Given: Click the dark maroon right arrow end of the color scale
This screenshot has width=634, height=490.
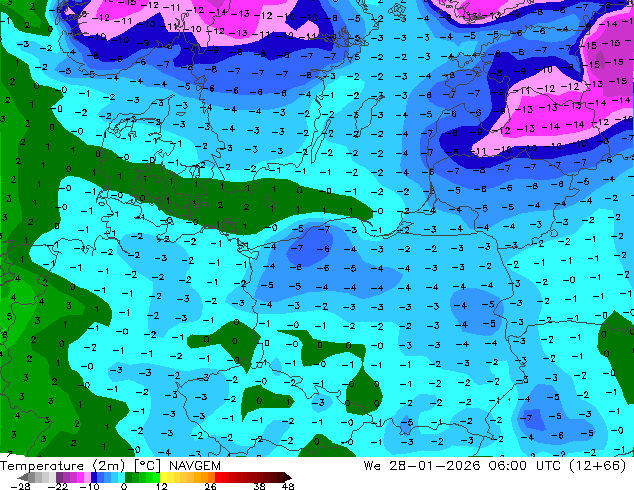Looking at the screenshot, I should pos(288,477).
